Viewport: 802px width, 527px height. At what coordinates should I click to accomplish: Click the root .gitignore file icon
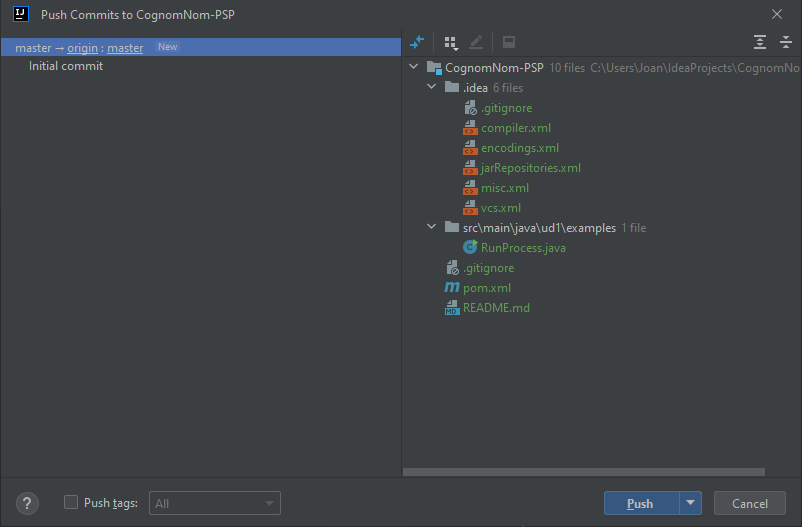(453, 268)
